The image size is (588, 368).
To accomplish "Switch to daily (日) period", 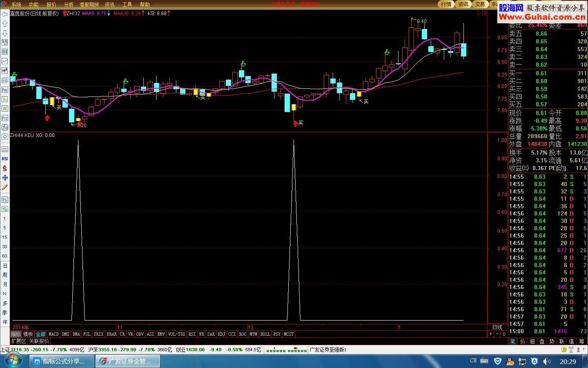I will pos(5,266).
